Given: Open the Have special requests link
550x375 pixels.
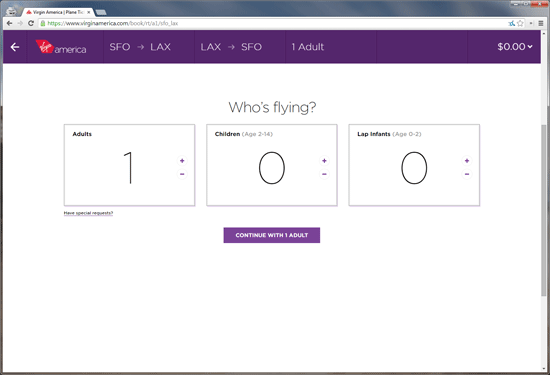Looking at the screenshot, I should [88, 213].
